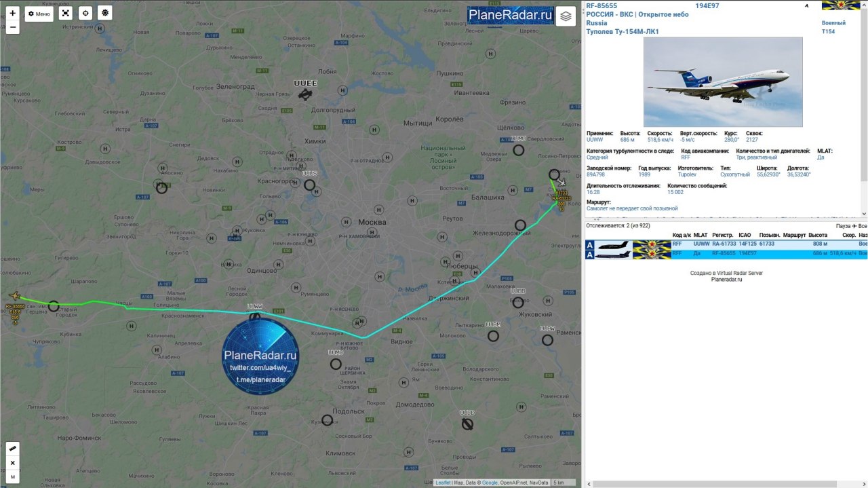Fit all aircraft in view icon
The width and height of the screenshot is (868, 488).
(x=65, y=13)
